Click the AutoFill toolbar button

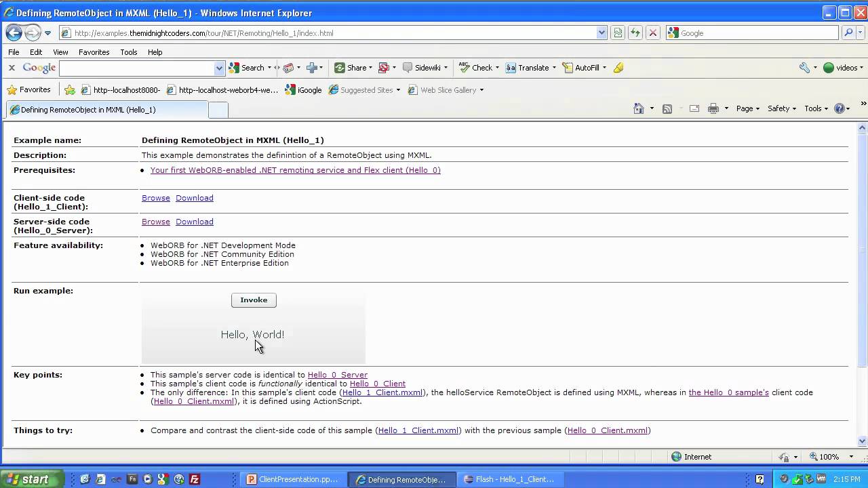point(584,68)
